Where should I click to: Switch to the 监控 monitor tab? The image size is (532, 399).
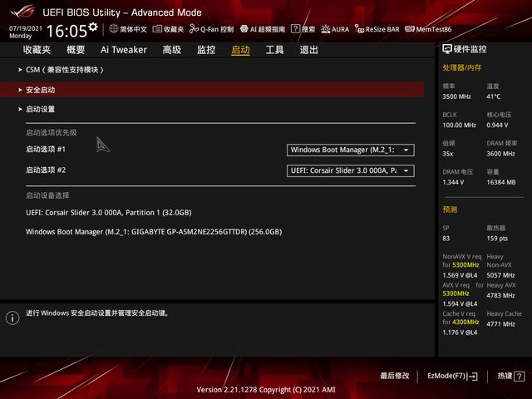pos(206,50)
